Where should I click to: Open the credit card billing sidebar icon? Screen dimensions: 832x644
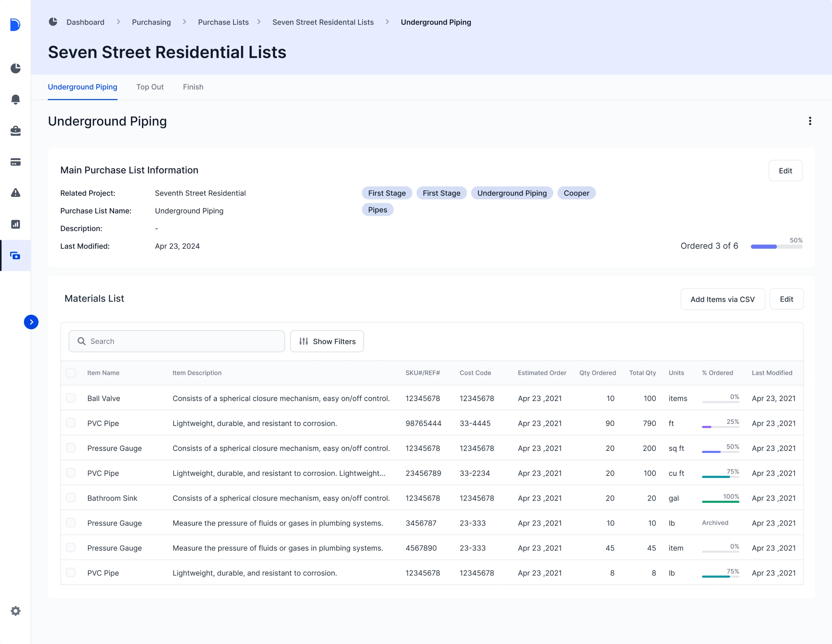(x=15, y=162)
